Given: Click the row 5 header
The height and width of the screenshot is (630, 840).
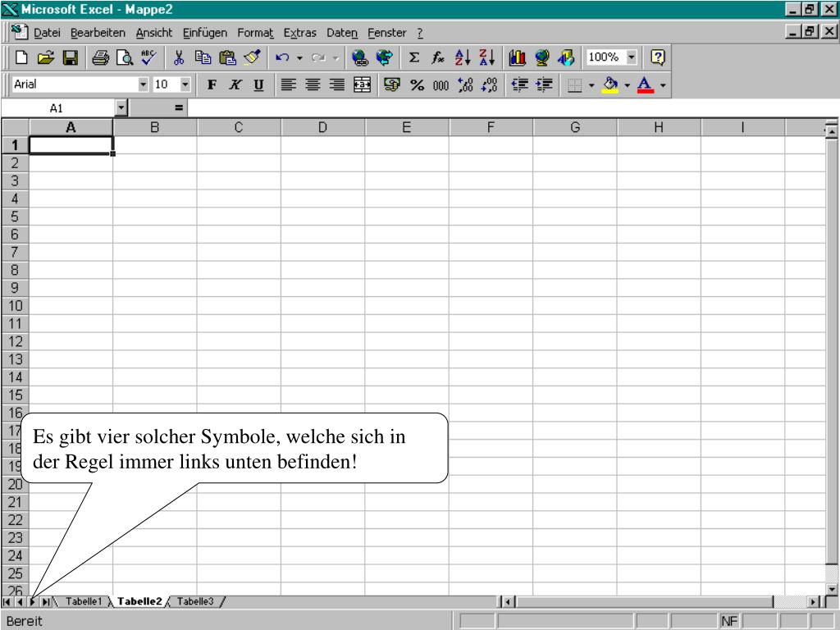Looking at the screenshot, I should click(15, 217).
